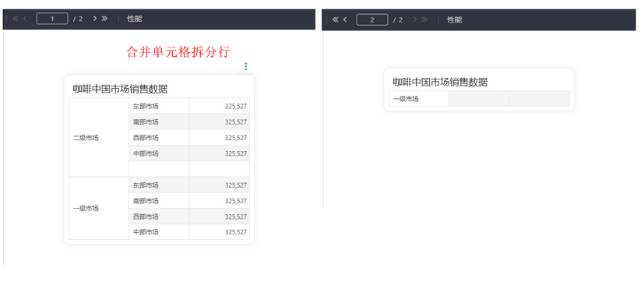
Task: Open 性能 in left toolbar
Action: [135, 19]
